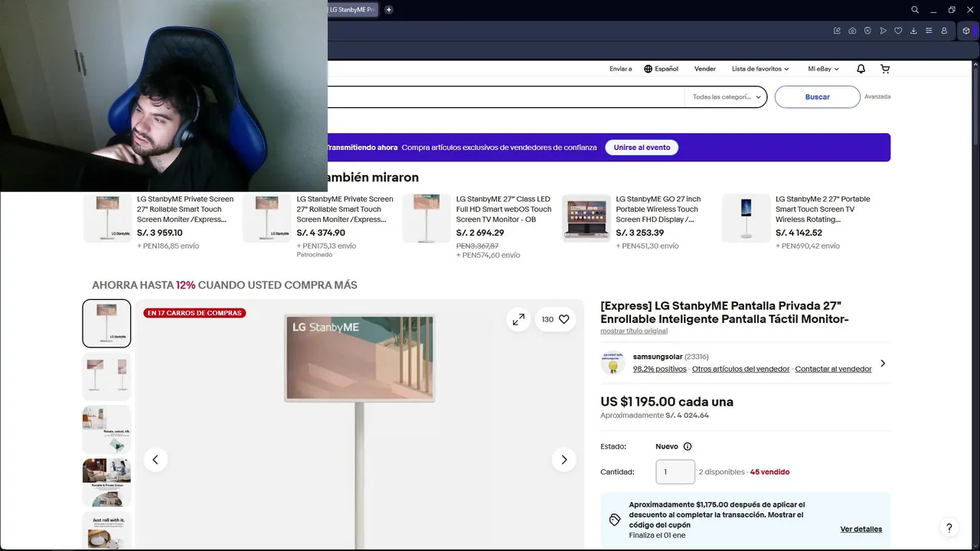The width and height of the screenshot is (980, 551).
Task: Open the help question mark button
Action: tap(949, 528)
